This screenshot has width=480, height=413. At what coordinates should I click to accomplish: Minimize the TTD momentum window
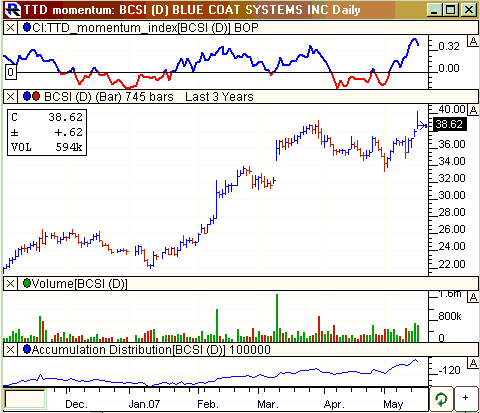click(434, 10)
